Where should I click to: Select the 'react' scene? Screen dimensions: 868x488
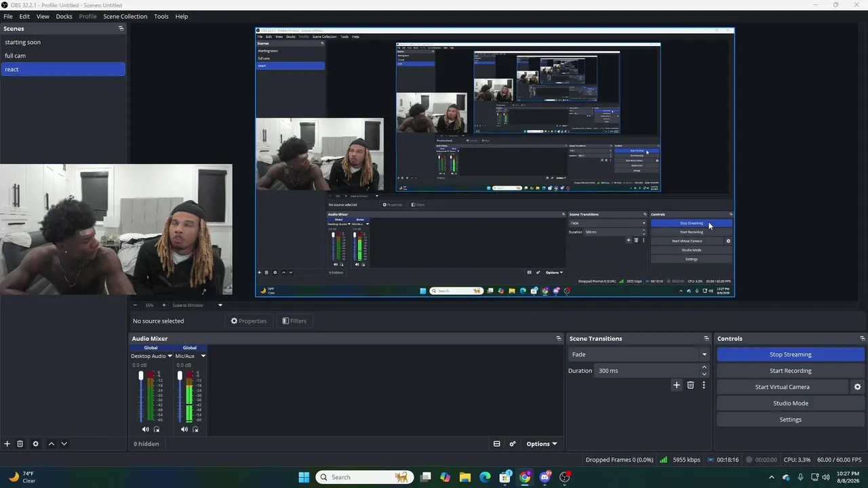(x=63, y=69)
